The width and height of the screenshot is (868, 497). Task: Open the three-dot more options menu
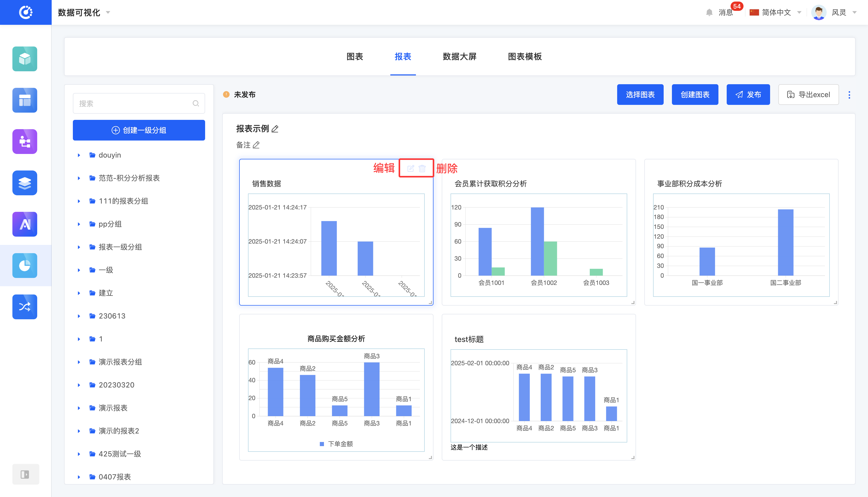[x=849, y=95]
